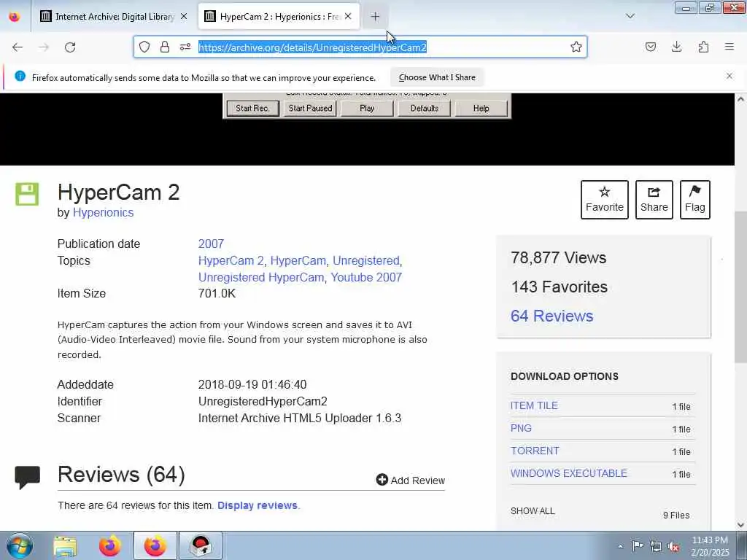The height and width of the screenshot is (560, 747).
Task: Download the ITEM TILE file
Action: click(x=534, y=405)
